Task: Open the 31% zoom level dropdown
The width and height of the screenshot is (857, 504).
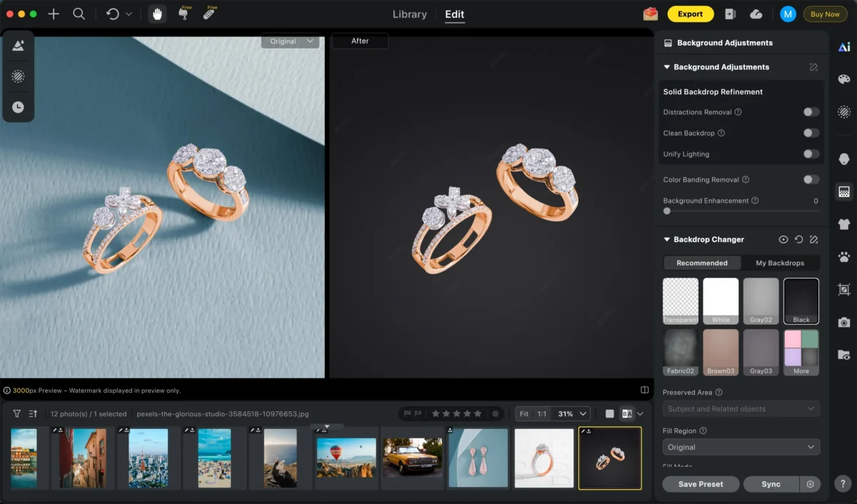Action: tap(573, 414)
